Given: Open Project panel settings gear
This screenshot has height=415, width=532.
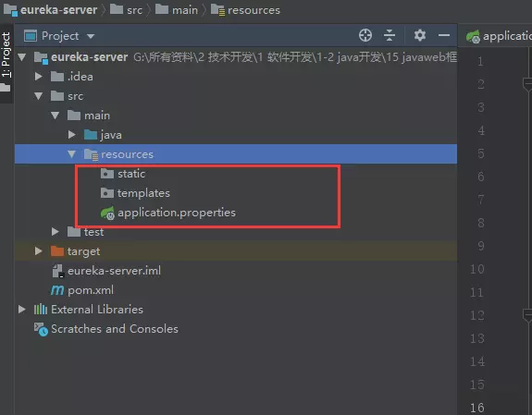Looking at the screenshot, I should [x=420, y=35].
